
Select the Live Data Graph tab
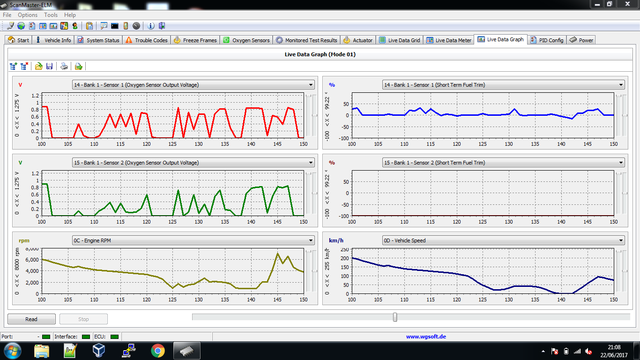(x=500, y=39)
